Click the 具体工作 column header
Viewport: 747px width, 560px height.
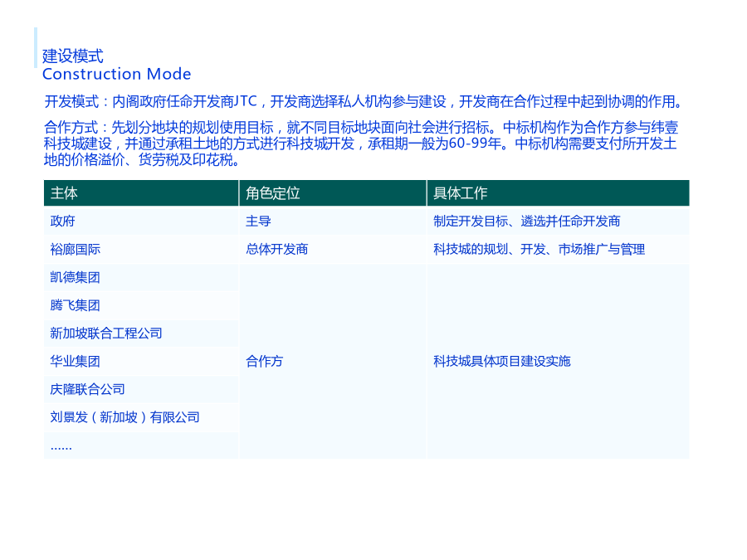(x=558, y=192)
